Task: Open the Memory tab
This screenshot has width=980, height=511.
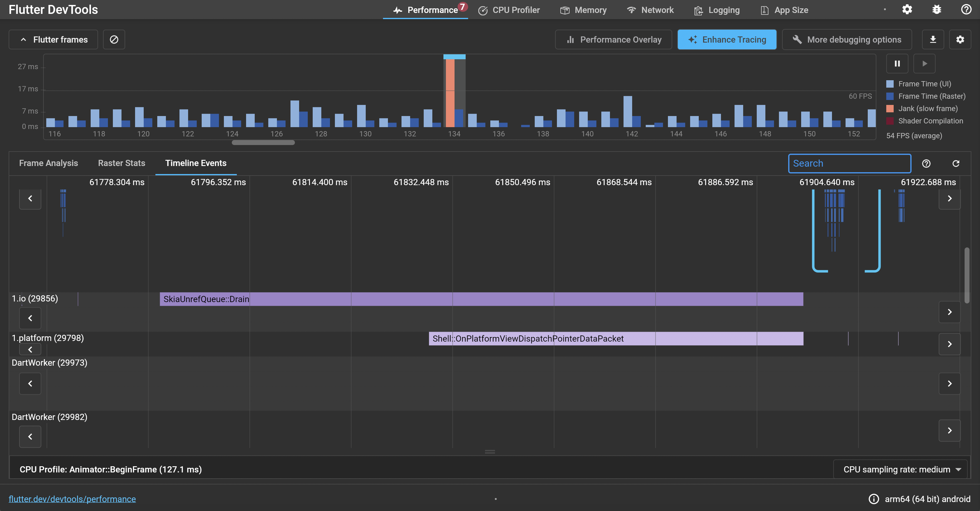Action: click(x=583, y=10)
